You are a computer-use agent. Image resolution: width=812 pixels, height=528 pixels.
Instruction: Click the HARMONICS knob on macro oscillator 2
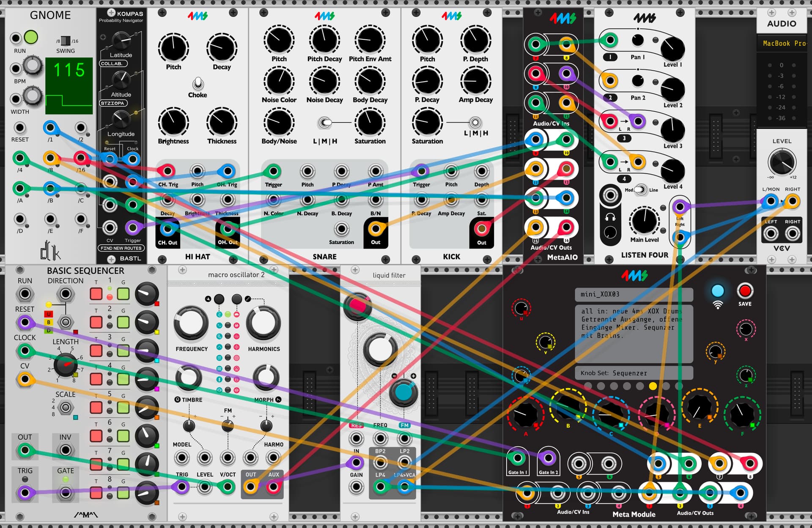click(x=263, y=323)
